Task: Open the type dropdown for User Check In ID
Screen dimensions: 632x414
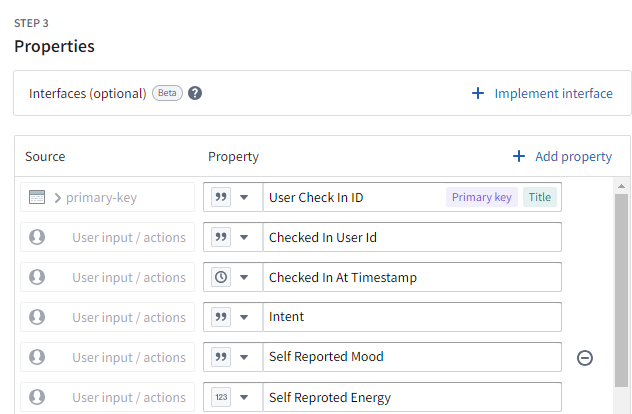Action: pyautogui.click(x=245, y=197)
